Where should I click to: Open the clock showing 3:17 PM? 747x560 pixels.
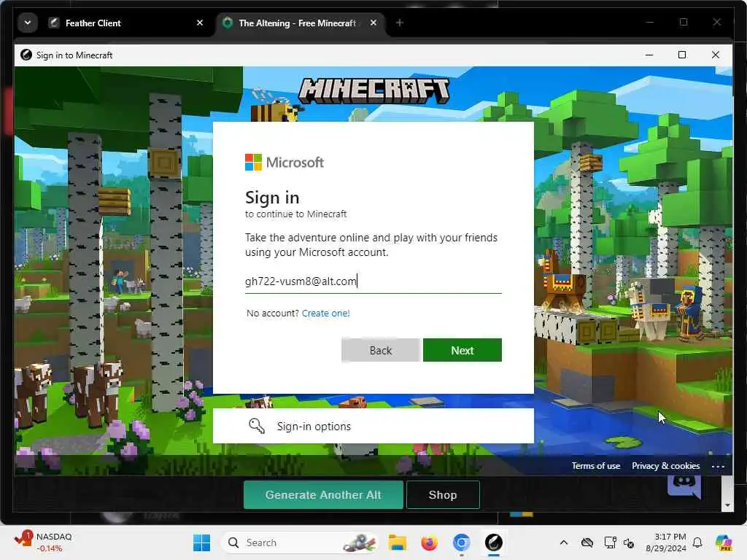pyautogui.click(x=665, y=542)
